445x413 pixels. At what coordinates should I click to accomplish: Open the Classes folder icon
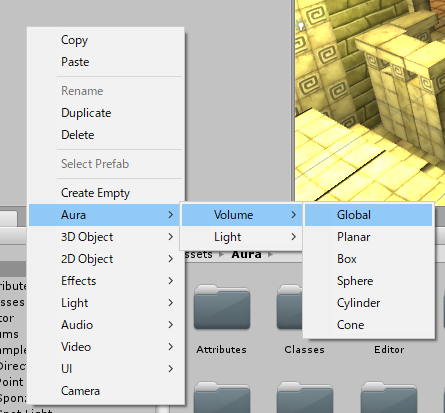pos(290,307)
